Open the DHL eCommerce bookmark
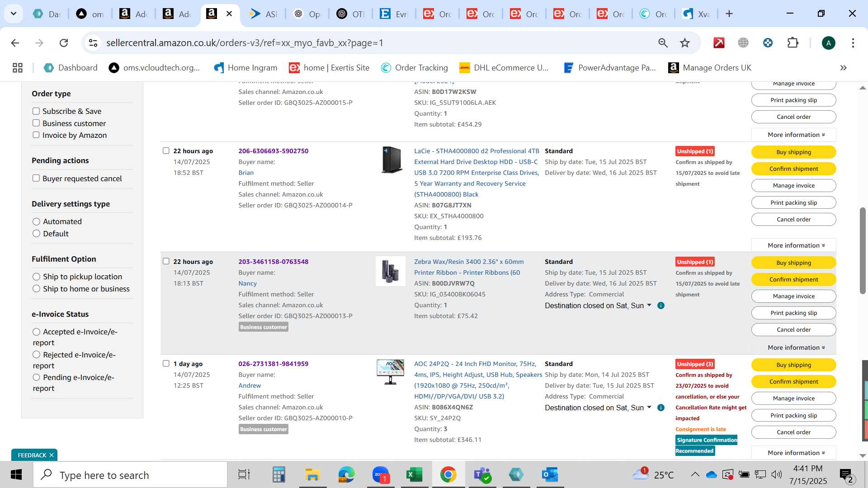868x488 pixels. (504, 68)
